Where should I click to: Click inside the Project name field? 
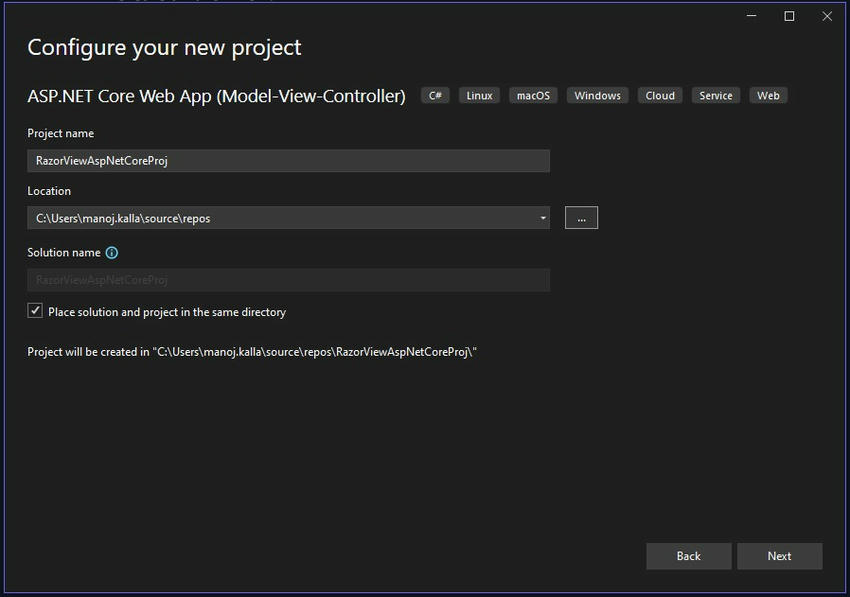pos(287,160)
